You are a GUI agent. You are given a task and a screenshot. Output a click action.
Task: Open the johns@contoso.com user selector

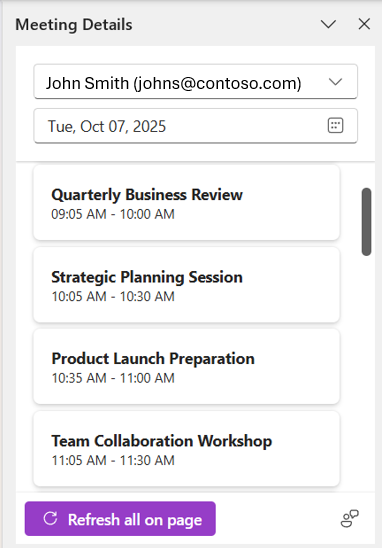[x=195, y=82]
